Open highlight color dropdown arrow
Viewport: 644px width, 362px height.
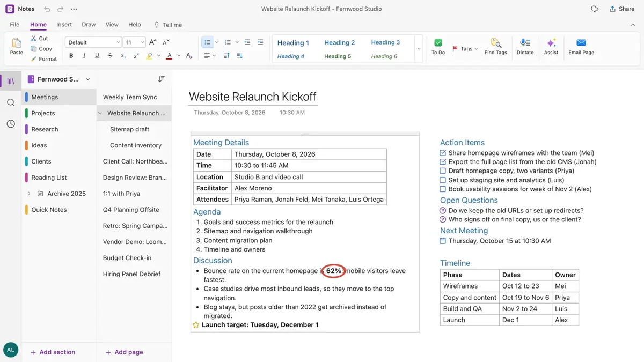(x=159, y=56)
